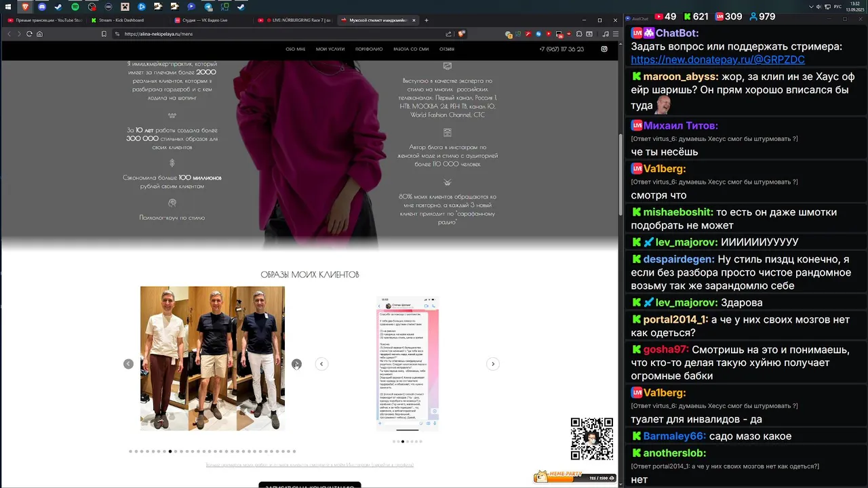Show previous client look photo
Screen dimensions: 868x488
coord(128,364)
